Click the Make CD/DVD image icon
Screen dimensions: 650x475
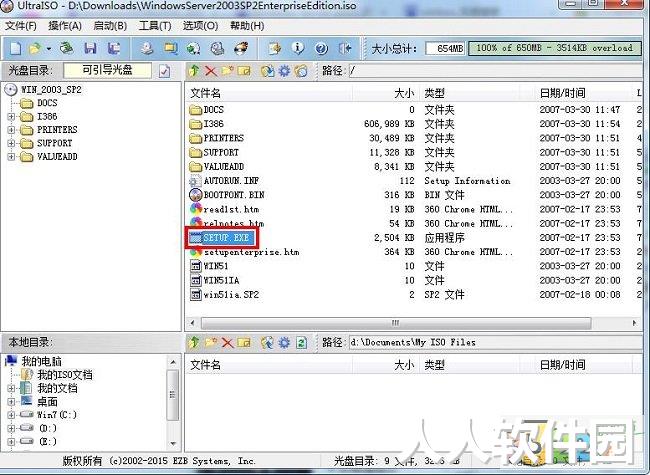coord(146,48)
